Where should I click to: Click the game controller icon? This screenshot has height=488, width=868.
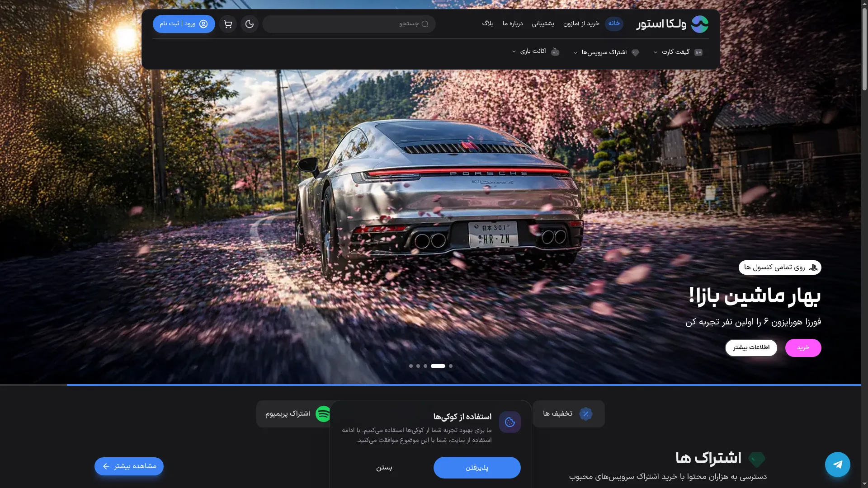coord(555,52)
